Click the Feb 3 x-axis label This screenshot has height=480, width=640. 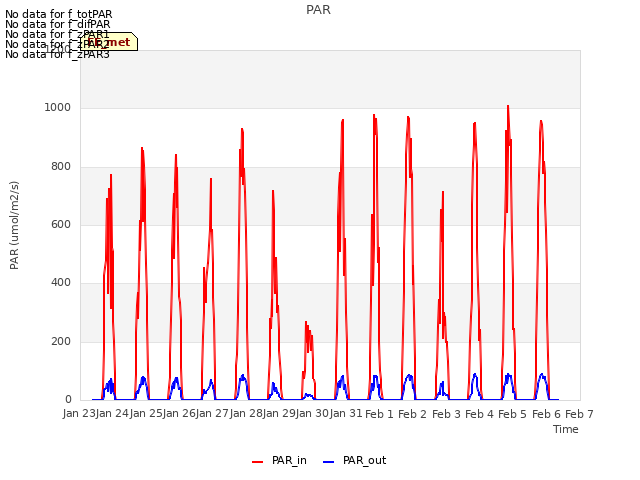[446, 414]
